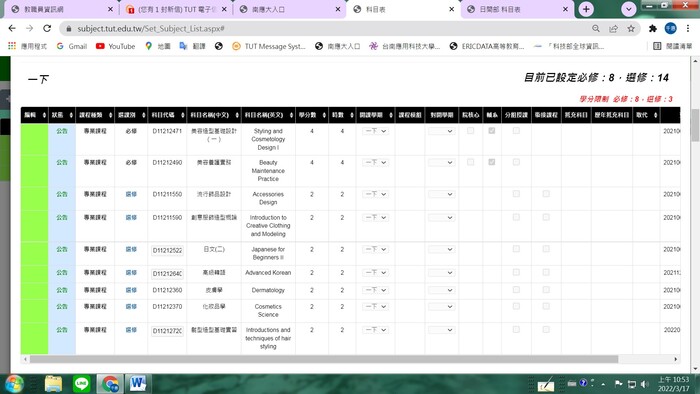Open the Windows Start orb

click(x=14, y=384)
